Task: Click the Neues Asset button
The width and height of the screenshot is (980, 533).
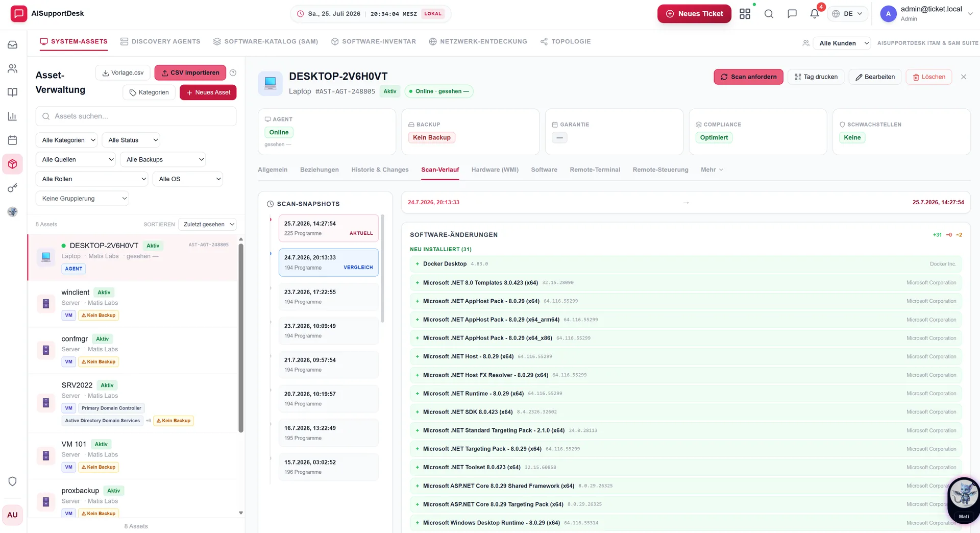Action: tap(208, 92)
